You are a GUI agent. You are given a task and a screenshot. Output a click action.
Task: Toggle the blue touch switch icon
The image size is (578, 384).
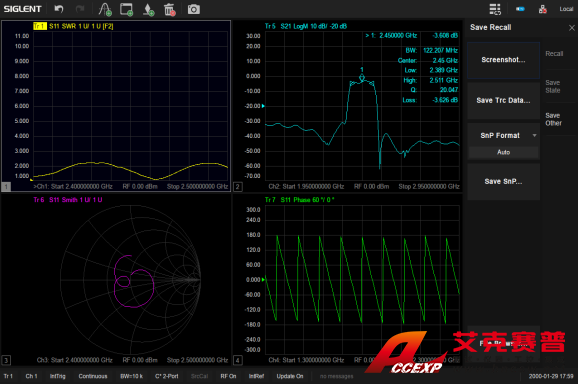point(520,9)
